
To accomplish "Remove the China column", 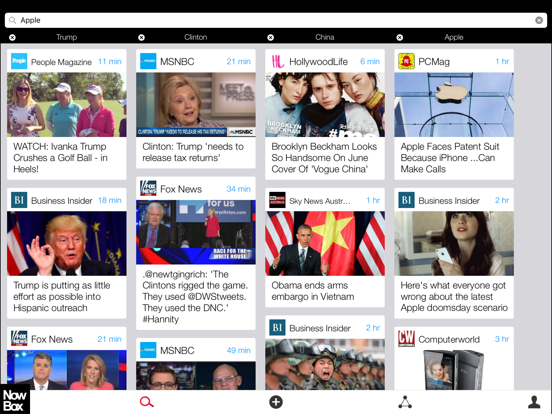I will point(270,37).
